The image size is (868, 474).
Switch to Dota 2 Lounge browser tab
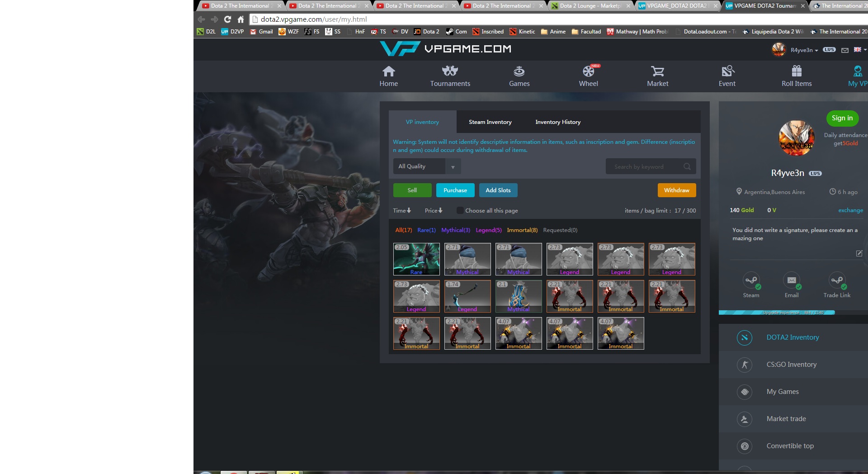(x=590, y=6)
